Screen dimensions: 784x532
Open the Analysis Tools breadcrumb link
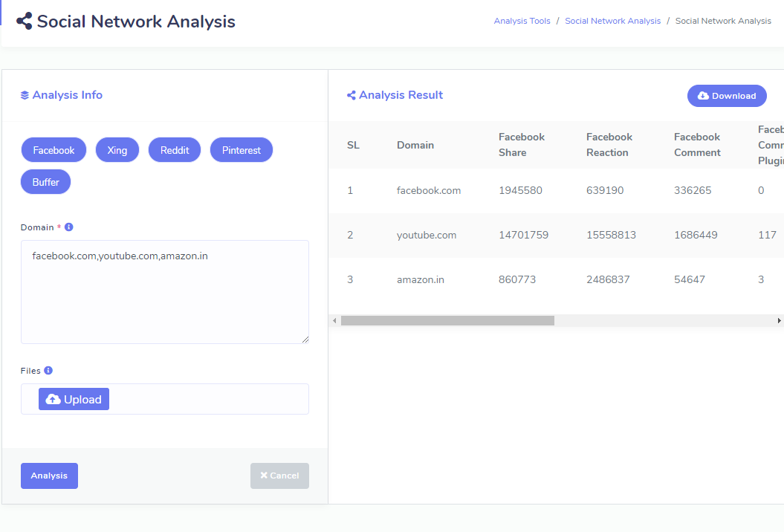click(522, 21)
